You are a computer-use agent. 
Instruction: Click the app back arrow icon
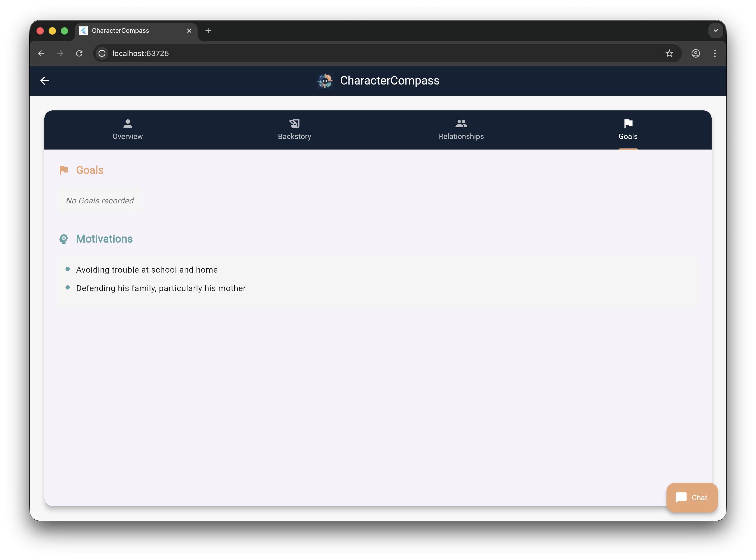point(44,81)
